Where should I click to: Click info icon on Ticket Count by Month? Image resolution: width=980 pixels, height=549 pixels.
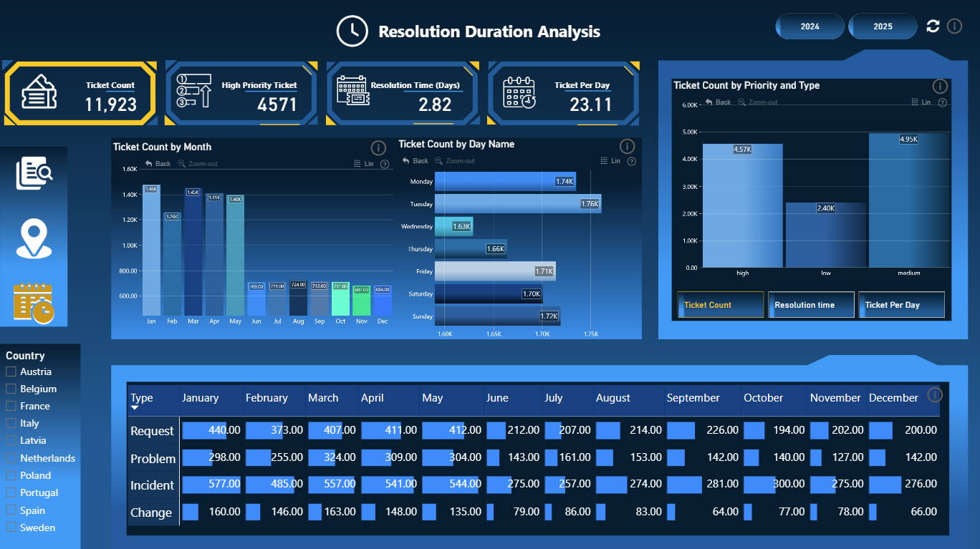[378, 148]
